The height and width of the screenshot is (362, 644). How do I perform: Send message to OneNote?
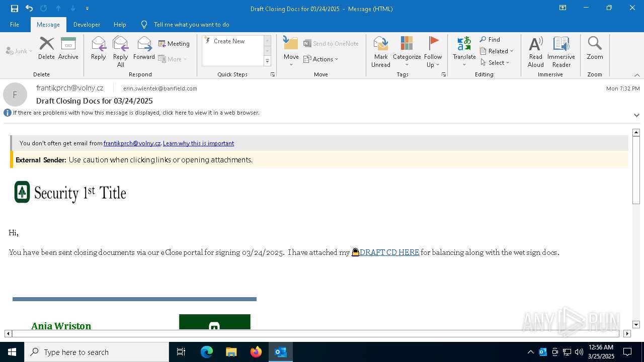(331, 44)
